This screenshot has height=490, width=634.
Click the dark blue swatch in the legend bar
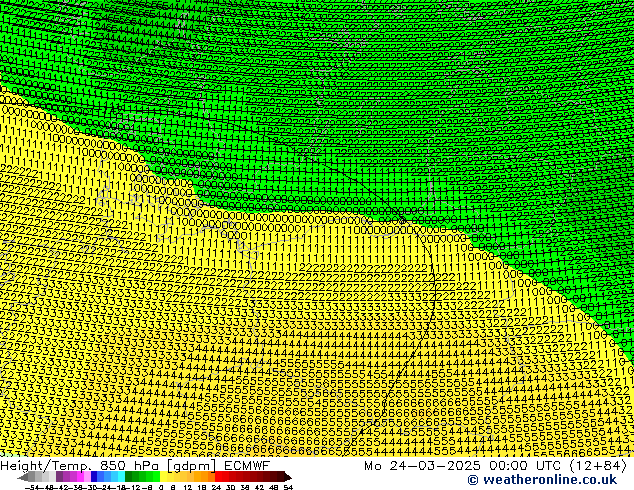94,476
